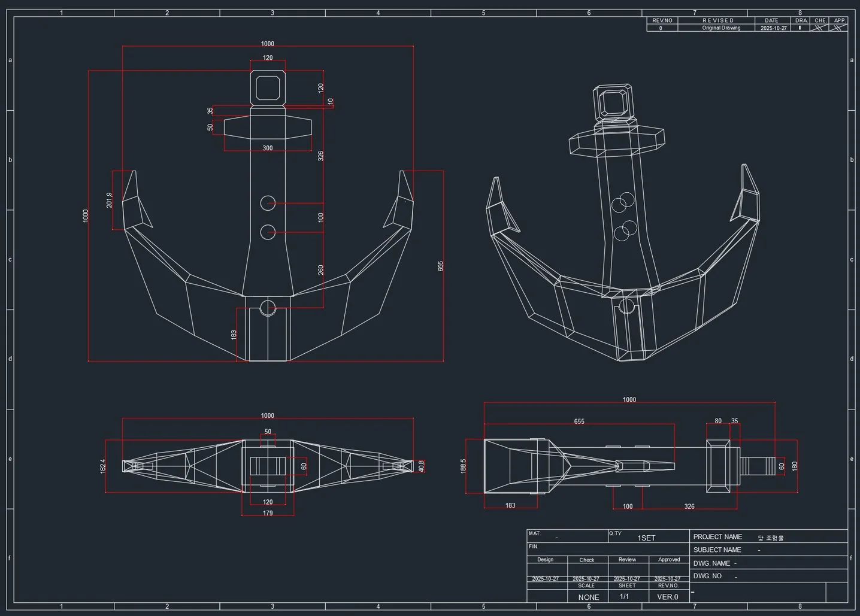Select the '180' side view height dimension
Screen dimensions: 860x616
pos(795,466)
